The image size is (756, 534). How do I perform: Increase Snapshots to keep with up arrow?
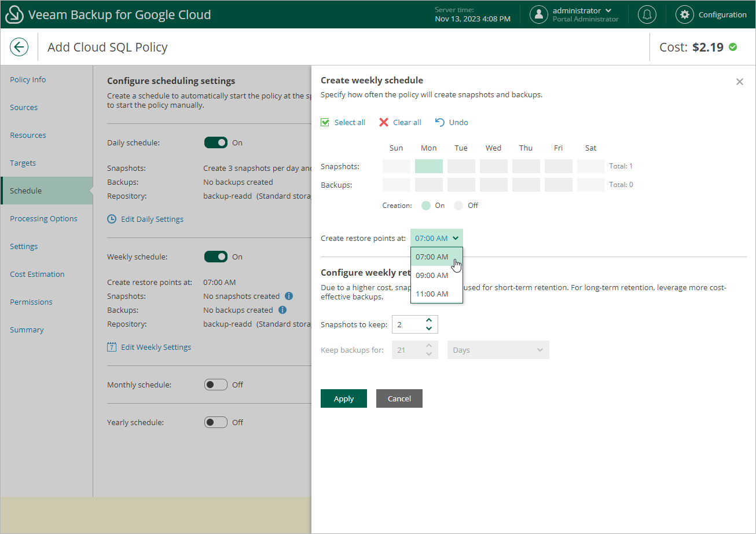click(429, 320)
